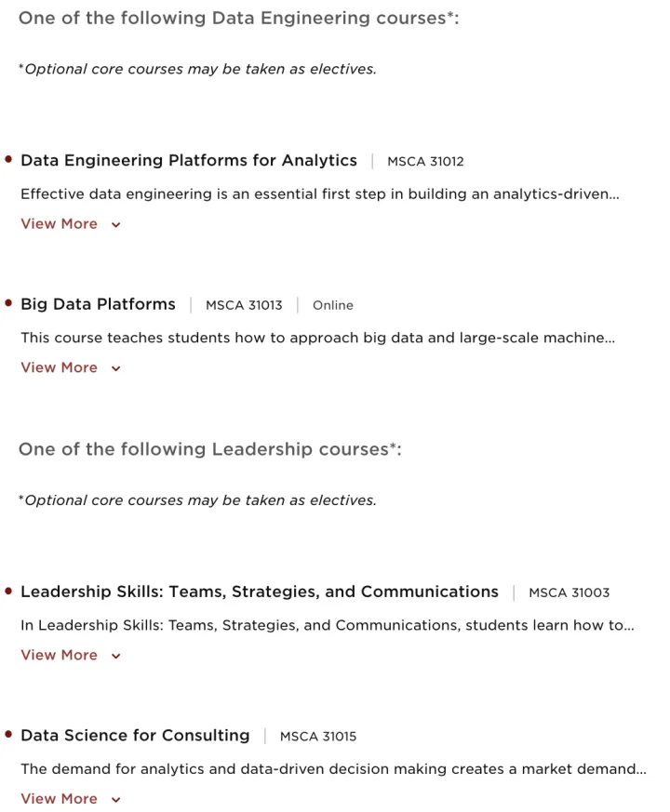Click chevron icon under Data Science for Consulting
The image size is (670, 812).
115,800
